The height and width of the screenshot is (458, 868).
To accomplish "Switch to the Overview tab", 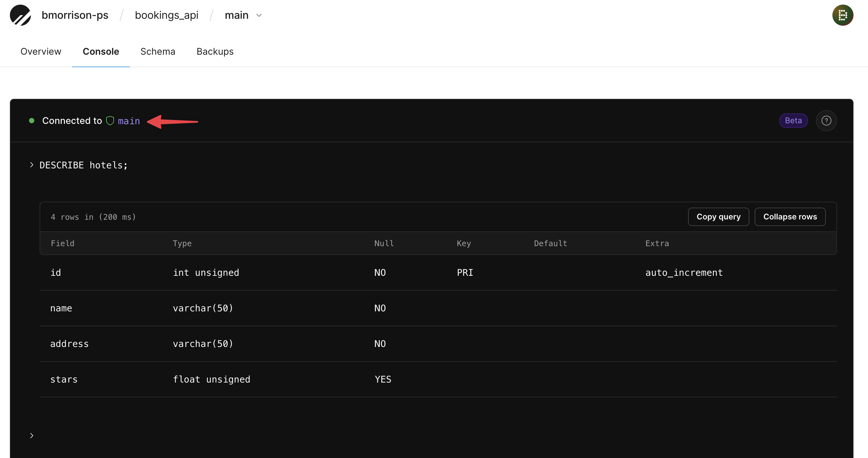I will [41, 51].
